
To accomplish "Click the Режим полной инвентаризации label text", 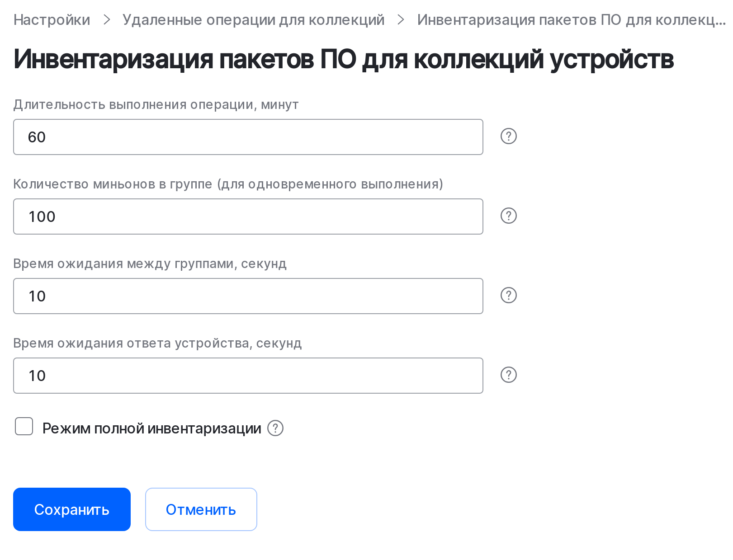I will click(x=151, y=428).
